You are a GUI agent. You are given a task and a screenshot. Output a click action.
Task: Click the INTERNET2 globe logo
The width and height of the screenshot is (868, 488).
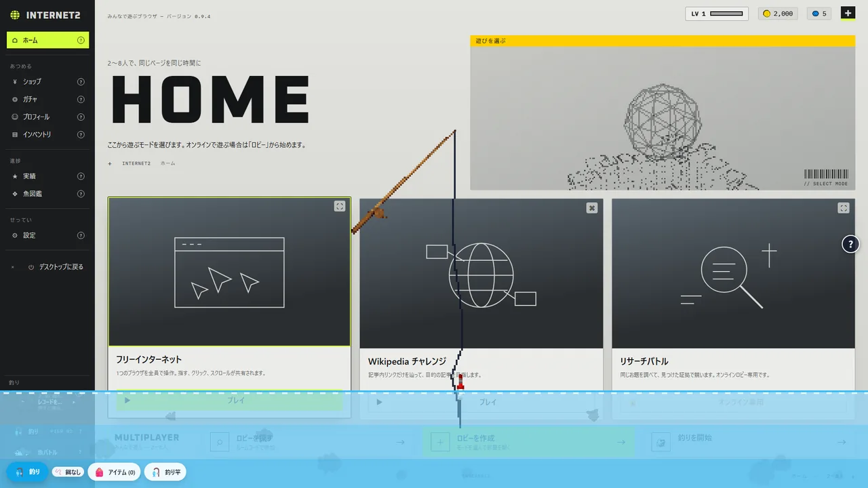(x=15, y=15)
